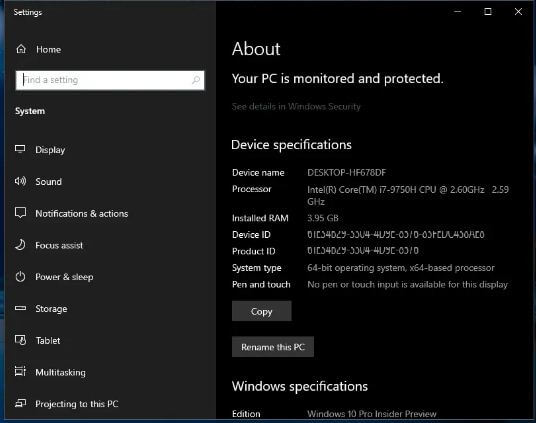
Task: Click the Sound speaker icon
Action: [x=20, y=181]
